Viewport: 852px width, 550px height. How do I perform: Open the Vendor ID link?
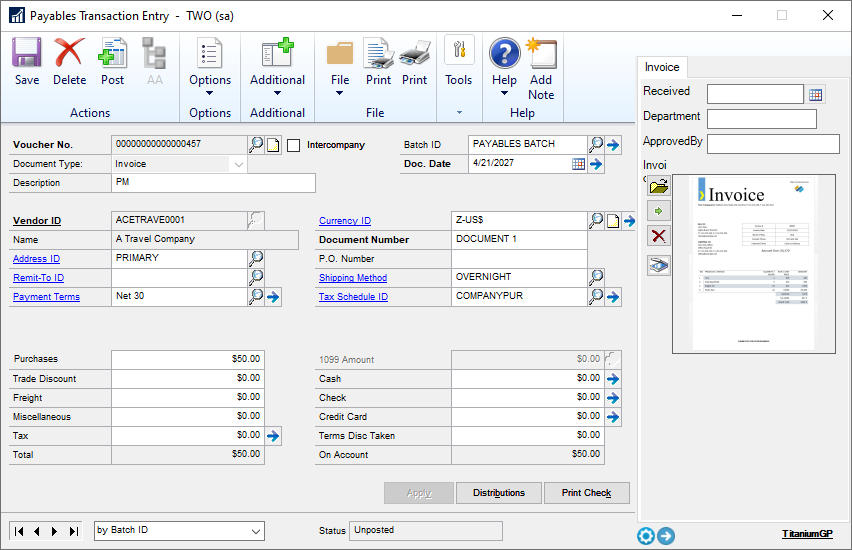[37, 221]
